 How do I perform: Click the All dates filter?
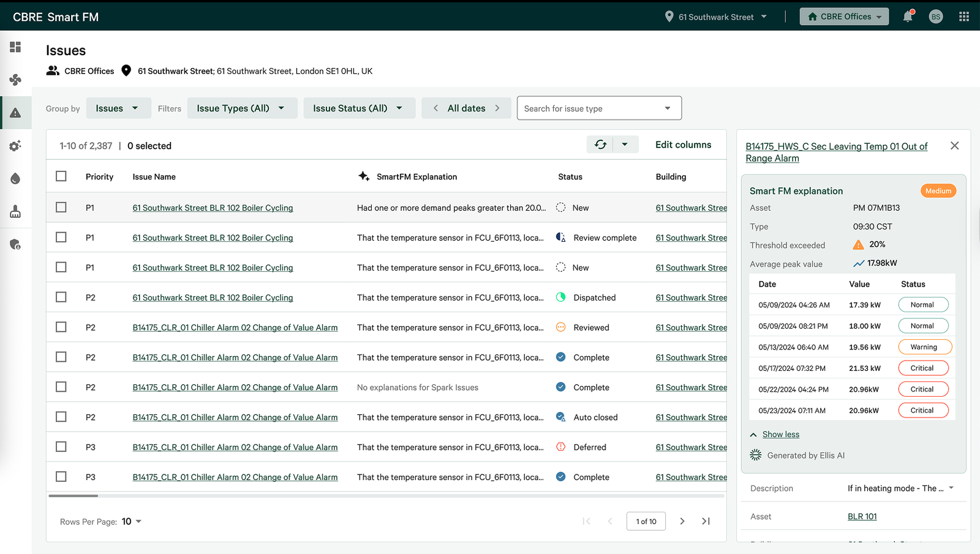[x=466, y=108]
